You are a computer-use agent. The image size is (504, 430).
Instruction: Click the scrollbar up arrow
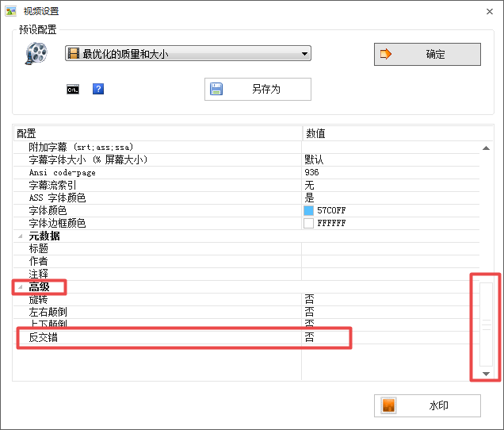[x=486, y=148]
